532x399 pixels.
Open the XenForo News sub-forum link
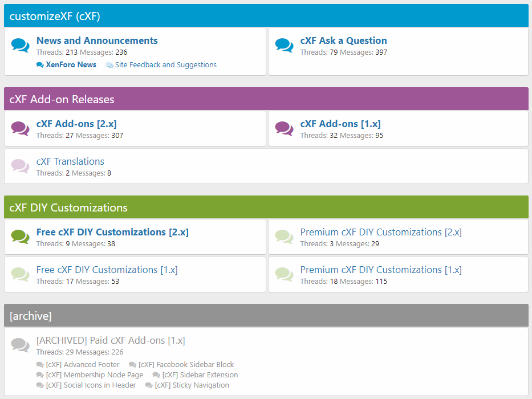71,65
